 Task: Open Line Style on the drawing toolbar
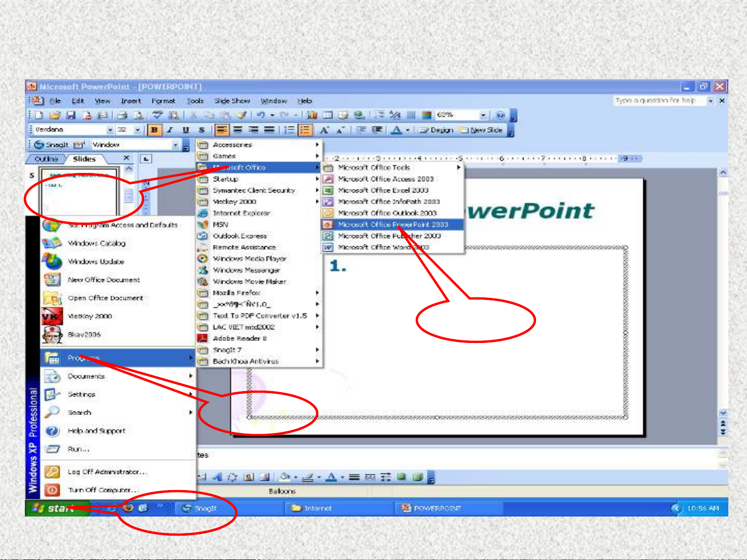[354, 477]
